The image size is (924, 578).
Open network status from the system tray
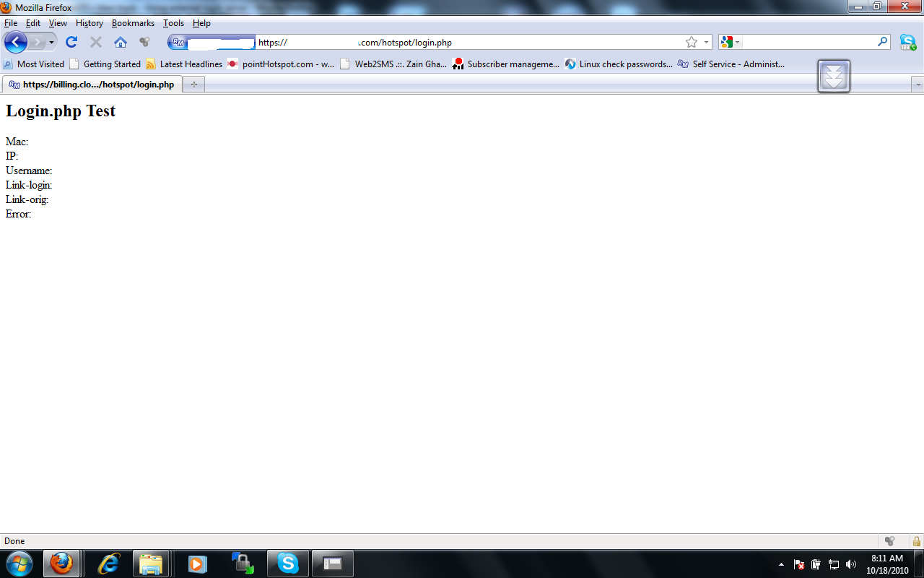(833, 563)
